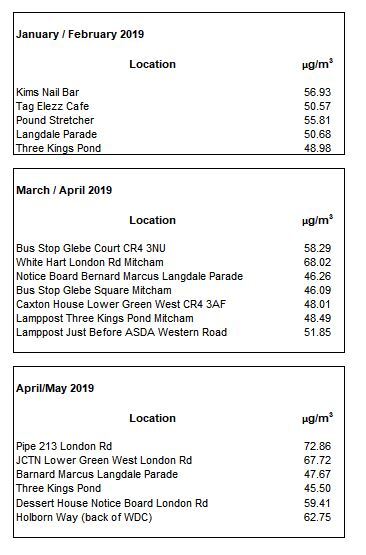Select the April/May 2019 heading
Image resolution: width=366 pixels, height=555 pixels.
(55, 388)
